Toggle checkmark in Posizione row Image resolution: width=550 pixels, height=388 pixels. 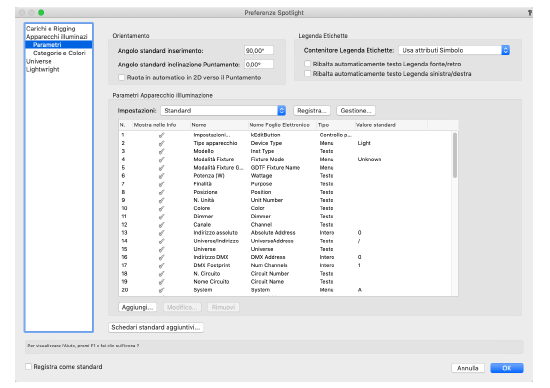161,192
